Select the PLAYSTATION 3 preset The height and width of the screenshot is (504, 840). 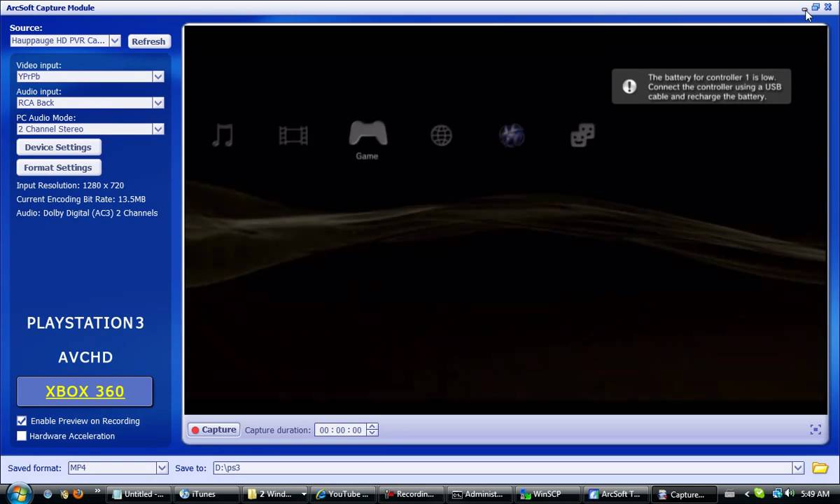point(85,323)
